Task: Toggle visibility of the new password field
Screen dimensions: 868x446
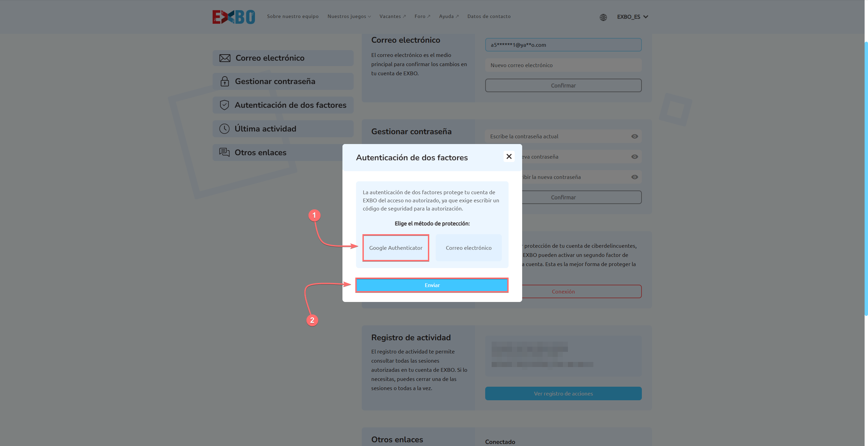Action: 634,157
